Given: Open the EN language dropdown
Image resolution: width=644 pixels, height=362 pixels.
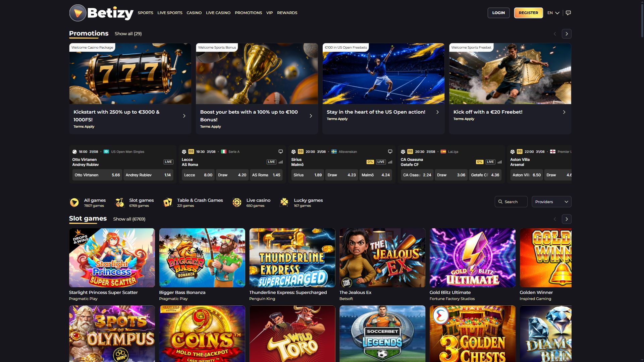Looking at the screenshot, I should point(553,13).
